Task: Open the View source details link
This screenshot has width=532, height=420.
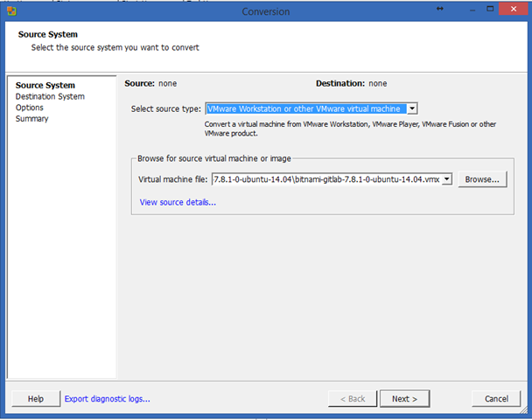Action: pyautogui.click(x=178, y=202)
